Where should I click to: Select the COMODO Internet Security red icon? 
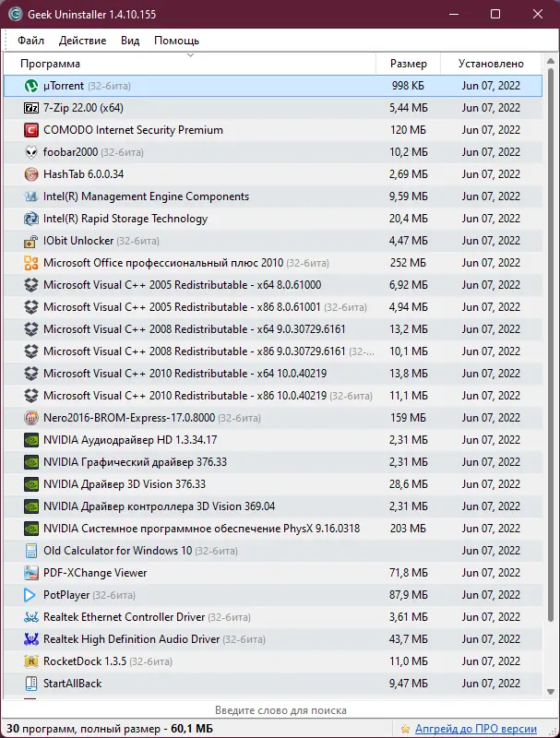pyautogui.click(x=31, y=130)
